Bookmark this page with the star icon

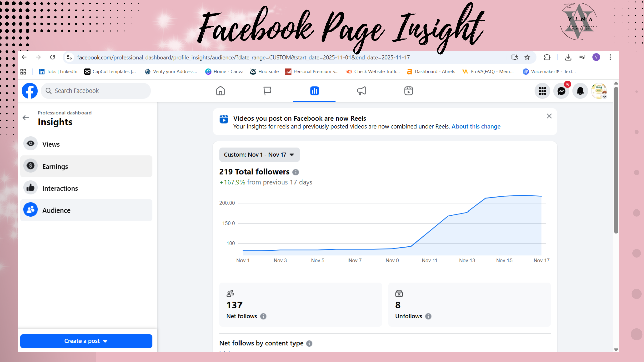pyautogui.click(x=527, y=57)
